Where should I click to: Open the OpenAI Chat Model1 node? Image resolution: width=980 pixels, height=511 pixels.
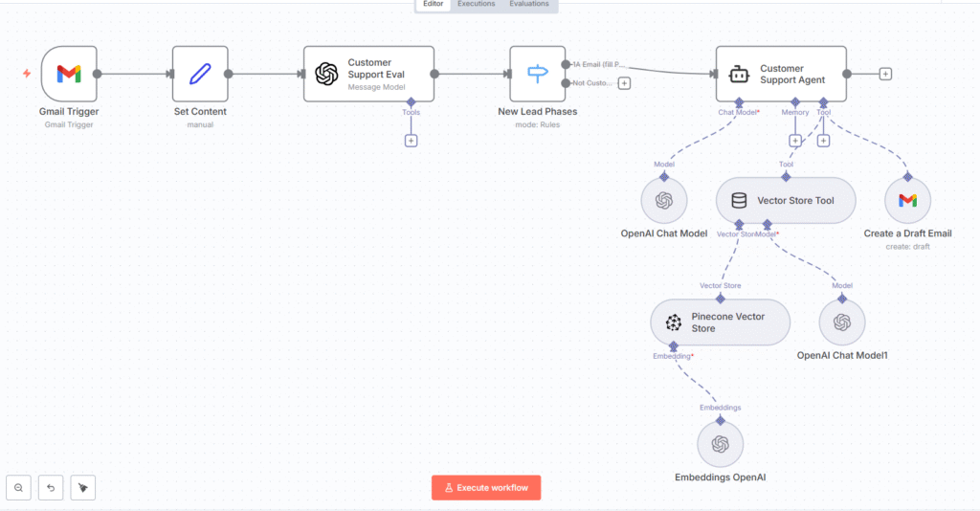coord(842,322)
